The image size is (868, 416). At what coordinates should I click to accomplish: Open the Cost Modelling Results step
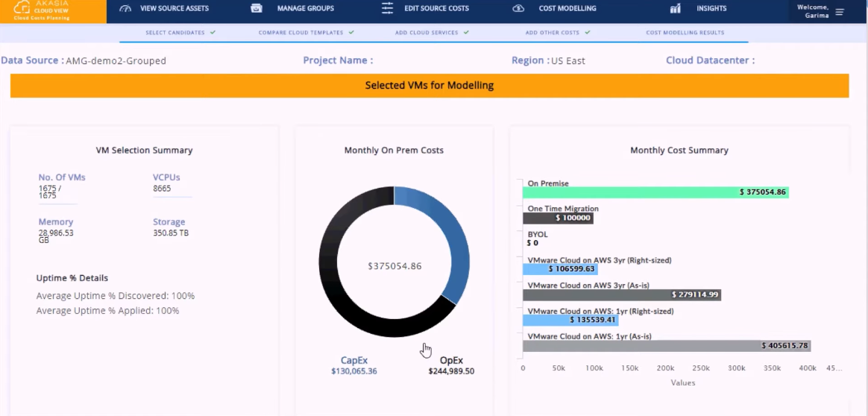685,33
